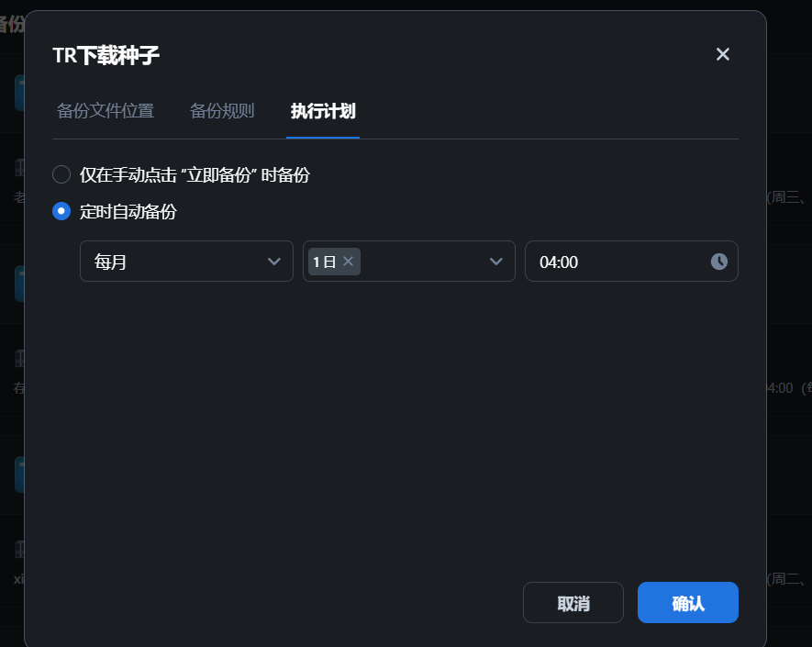Click the 04:00 time input field
Screen dimensions: 812x647
pos(606,262)
